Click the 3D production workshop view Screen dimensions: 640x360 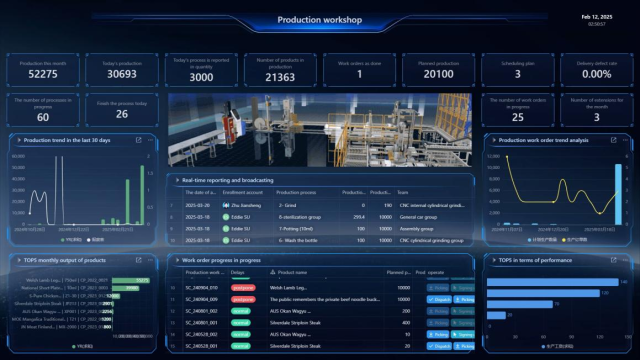[x=320, y=130]
